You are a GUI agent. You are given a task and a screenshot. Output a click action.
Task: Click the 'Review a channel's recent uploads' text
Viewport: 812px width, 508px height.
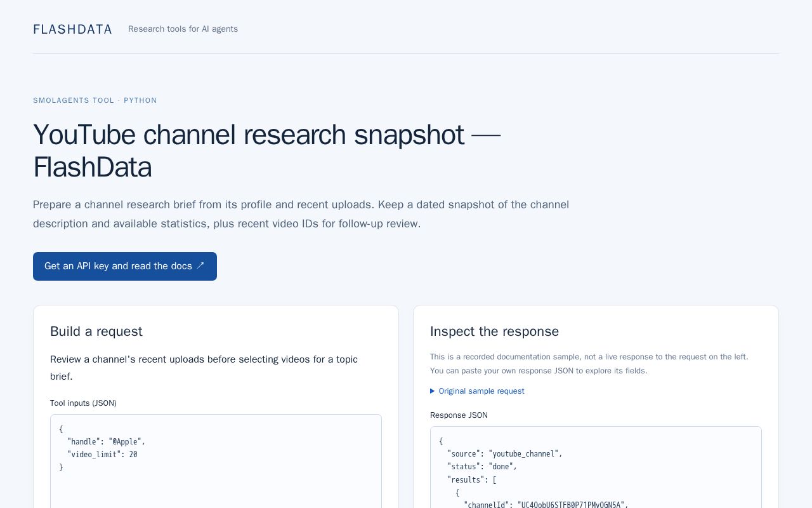click(204, 368)
